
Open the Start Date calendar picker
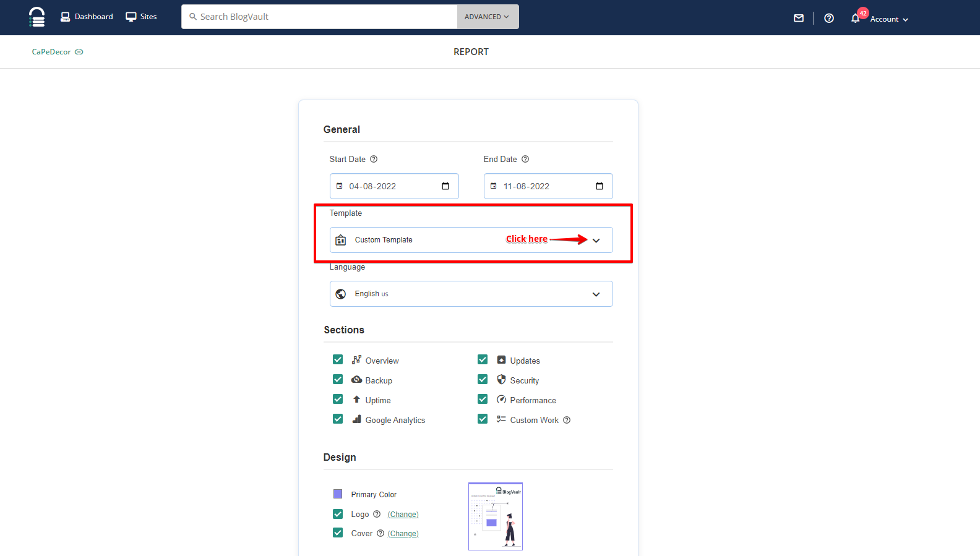pyautogui.click(x=445, y=186)
